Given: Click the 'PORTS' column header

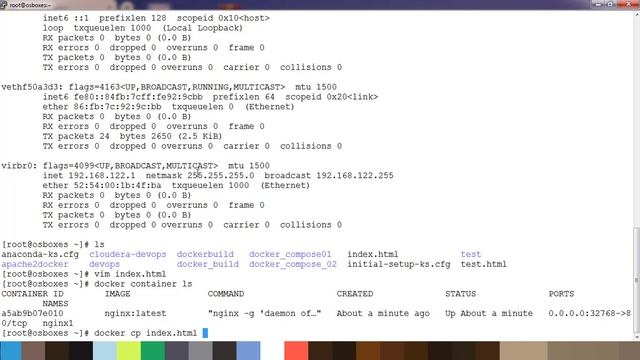Looking at the screenshot, I should pos(561,294).
